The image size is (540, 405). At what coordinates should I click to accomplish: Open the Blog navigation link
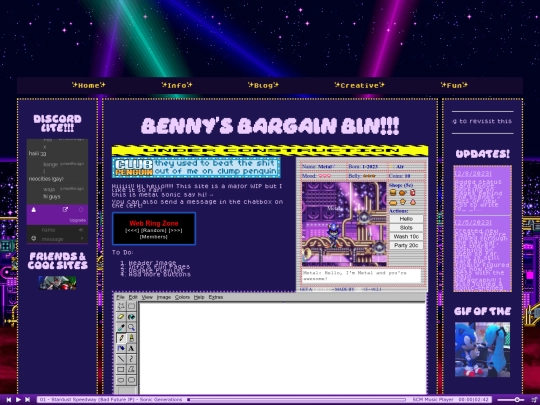(263, 85)
